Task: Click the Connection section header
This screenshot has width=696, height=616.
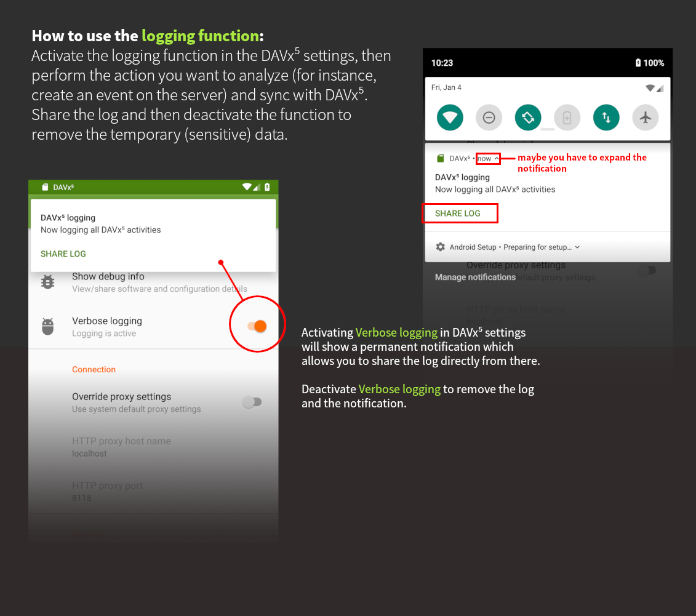Action: [94, 369]
